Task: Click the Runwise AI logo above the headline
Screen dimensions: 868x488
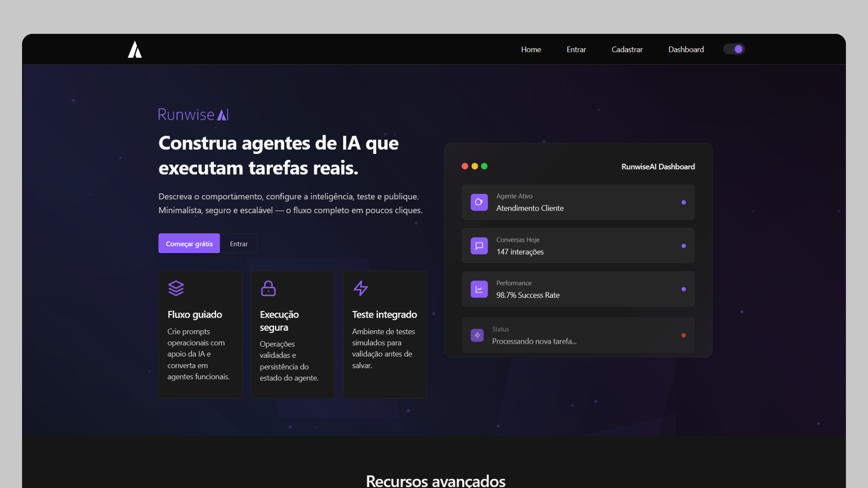Action: pyautogui.click(x=193, y=114)
